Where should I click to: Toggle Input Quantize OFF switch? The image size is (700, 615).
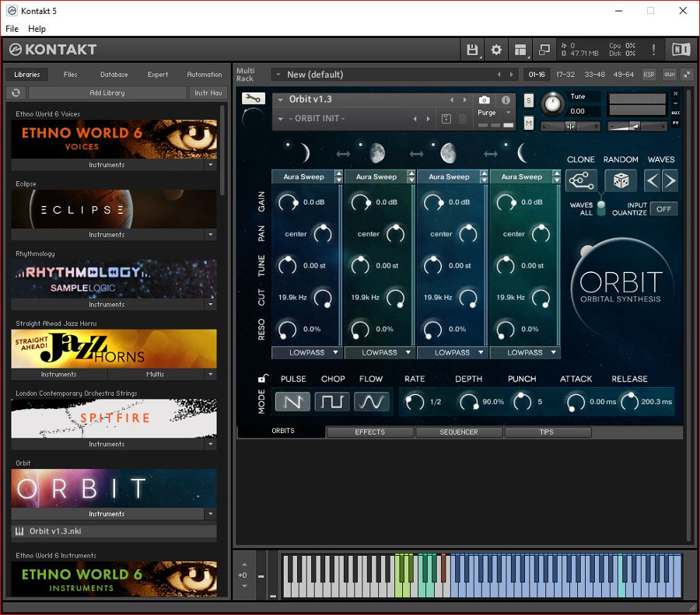pos(663,209)
